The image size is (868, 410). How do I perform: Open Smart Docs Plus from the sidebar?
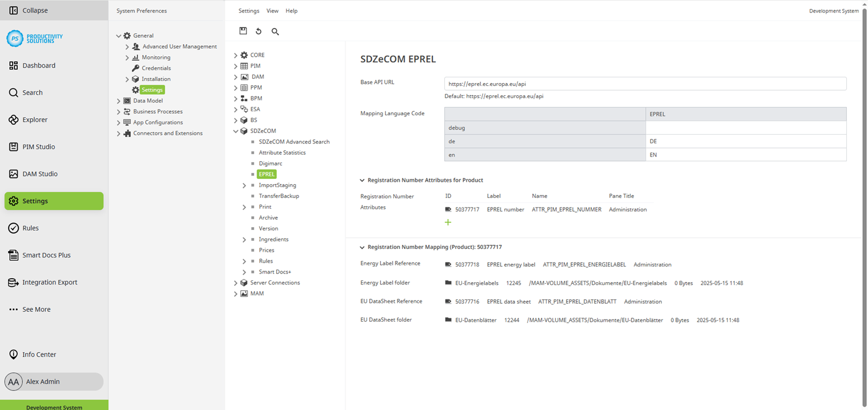14,255
